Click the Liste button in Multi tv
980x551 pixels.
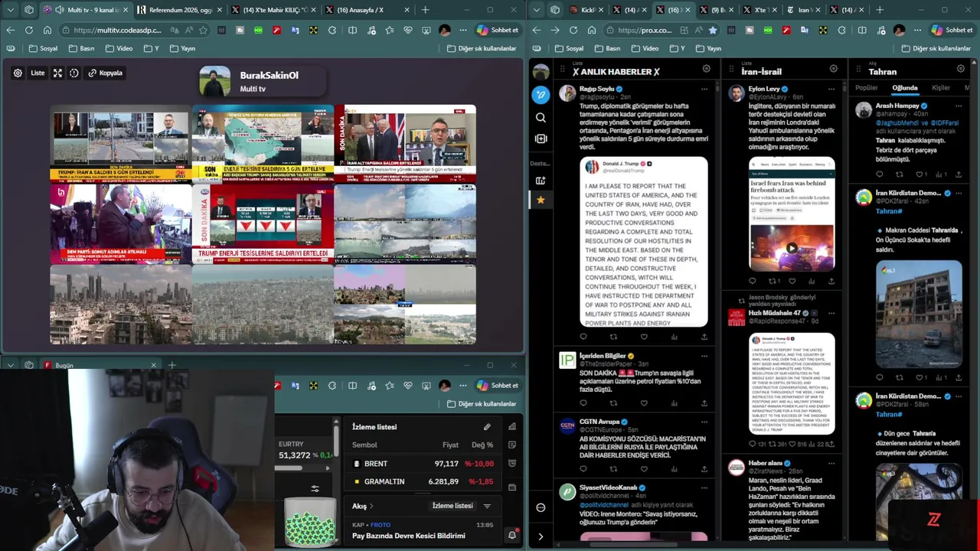38,73
